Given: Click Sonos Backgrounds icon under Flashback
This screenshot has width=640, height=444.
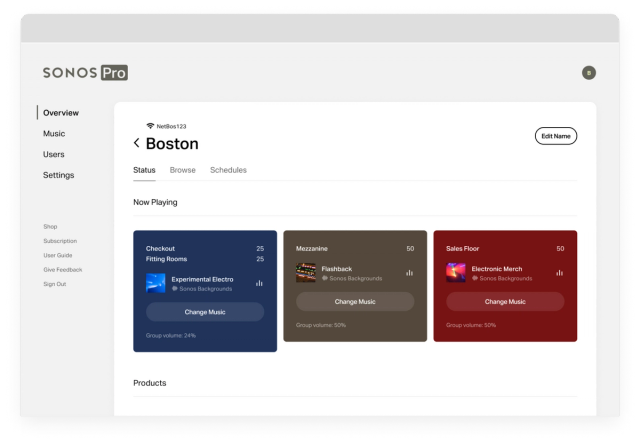Looking at the screenshot, I should (325, 278).
